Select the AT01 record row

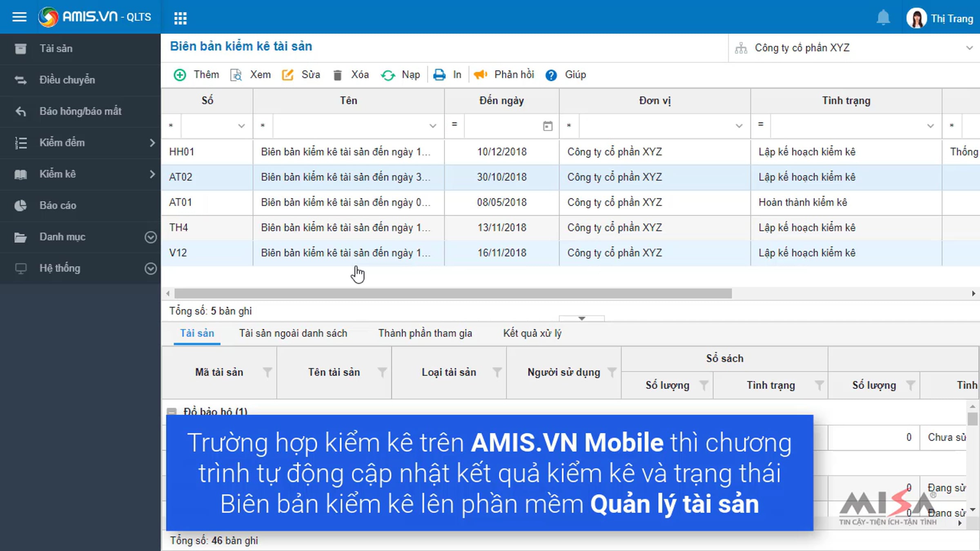570,202
